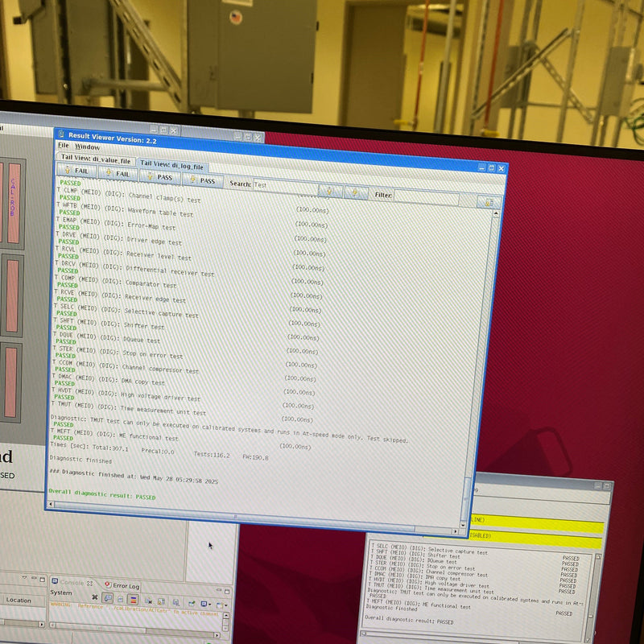
Task: Click the orange WARNING line in the Console
Action: coord(135,610)
